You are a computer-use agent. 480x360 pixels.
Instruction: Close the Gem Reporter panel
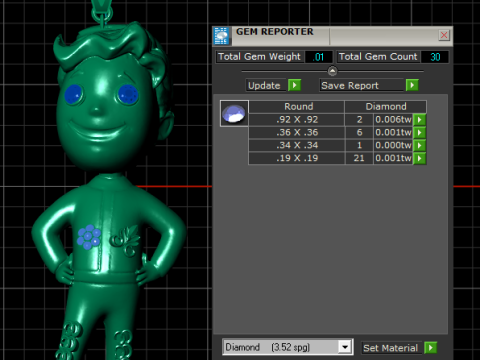[444, 35]
